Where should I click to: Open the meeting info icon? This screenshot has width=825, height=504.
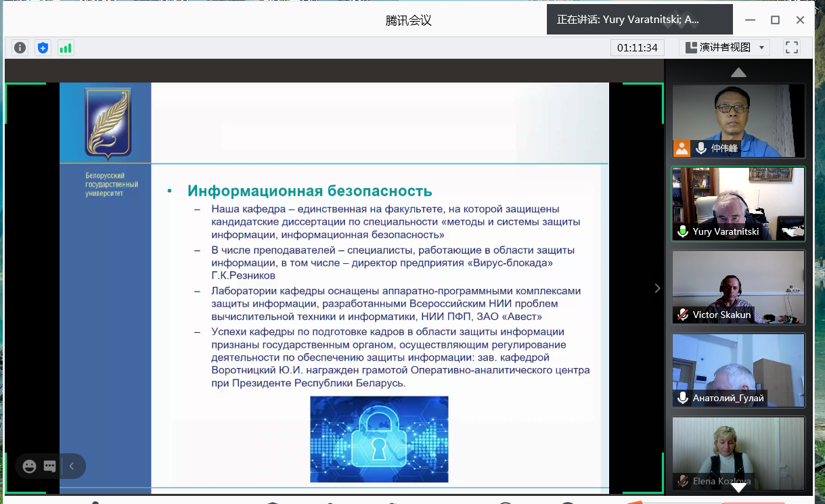point(20,47)
